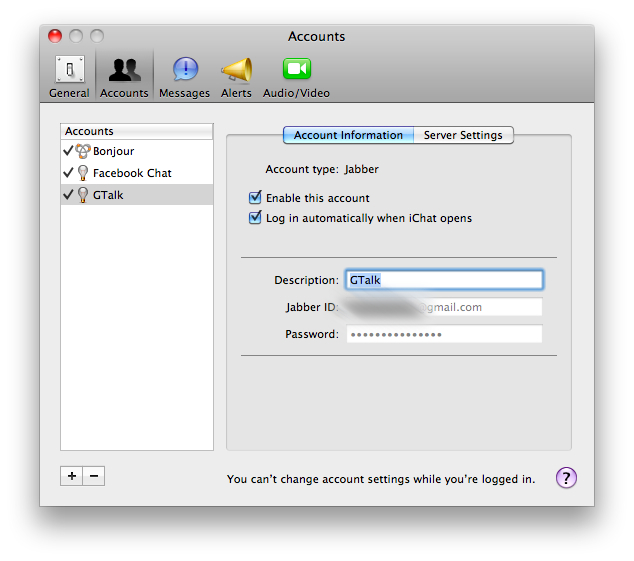Open the Alerts megaphone pane
The height and width of the screenshot is (561, 634).
[236, 76]
